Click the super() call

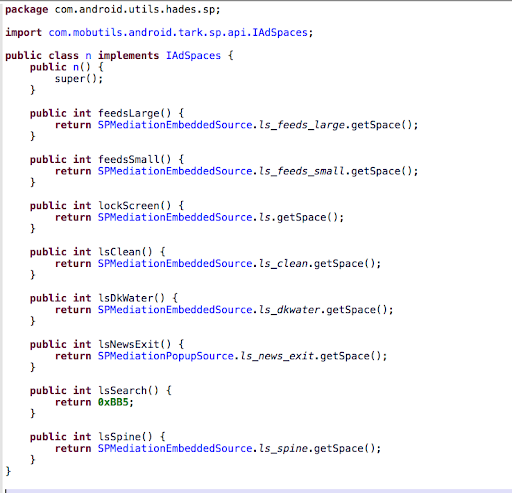[x=79, y=79]
